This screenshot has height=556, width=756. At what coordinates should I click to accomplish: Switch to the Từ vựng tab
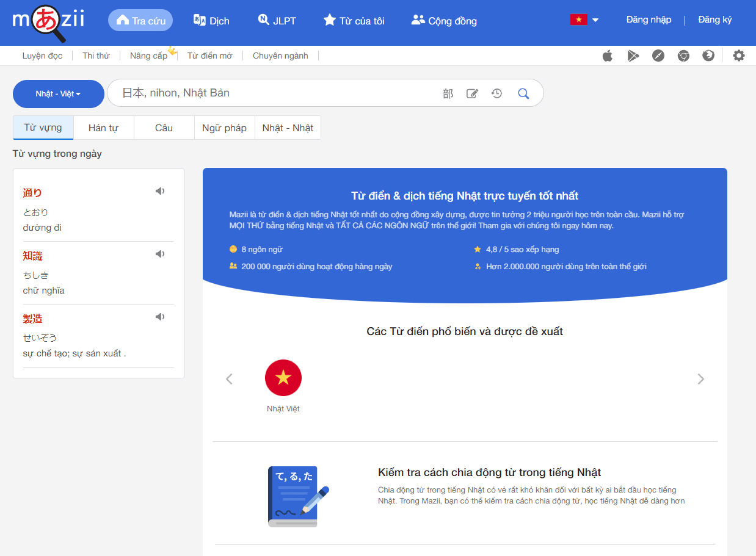coord(43,128)
